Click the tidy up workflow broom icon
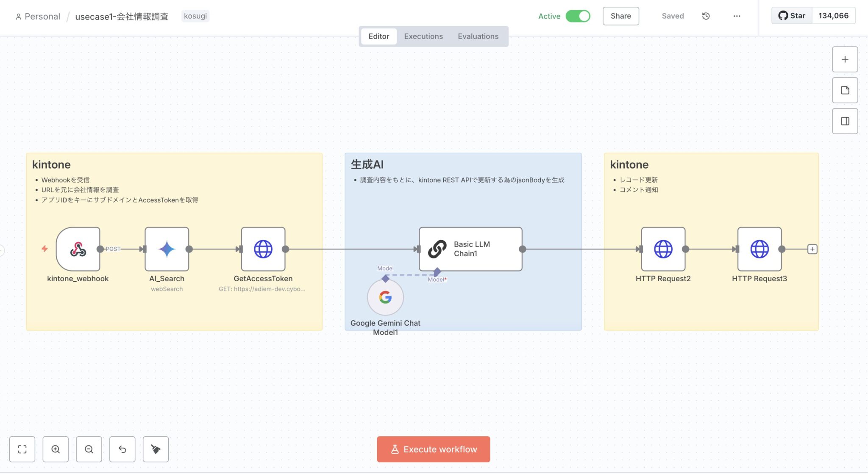This screenshot has height=474, width=868. pos(156,449)
